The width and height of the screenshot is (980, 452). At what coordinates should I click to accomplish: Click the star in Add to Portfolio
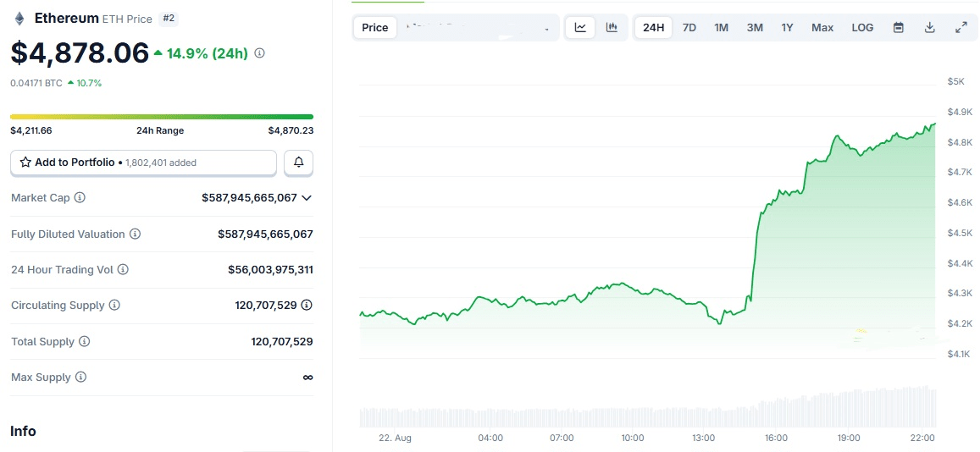pos(25,163)
